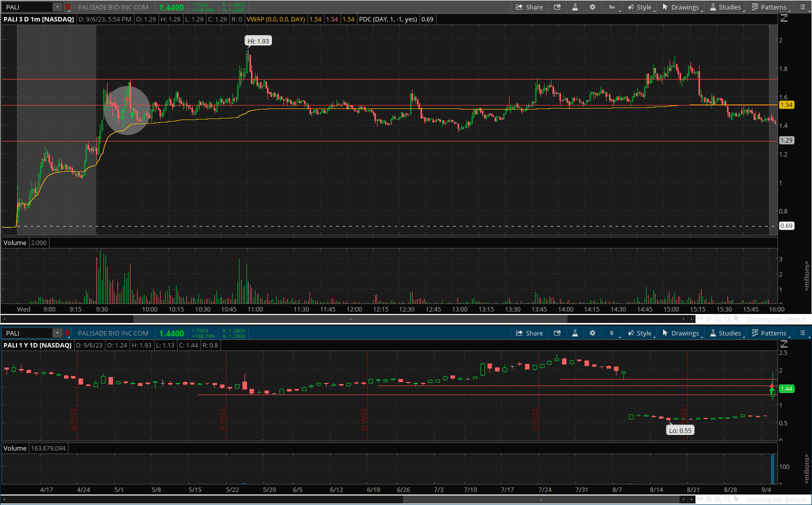
Task: Open the D timeframe selector on the bottom chart
Action: (x=612, y=333)
